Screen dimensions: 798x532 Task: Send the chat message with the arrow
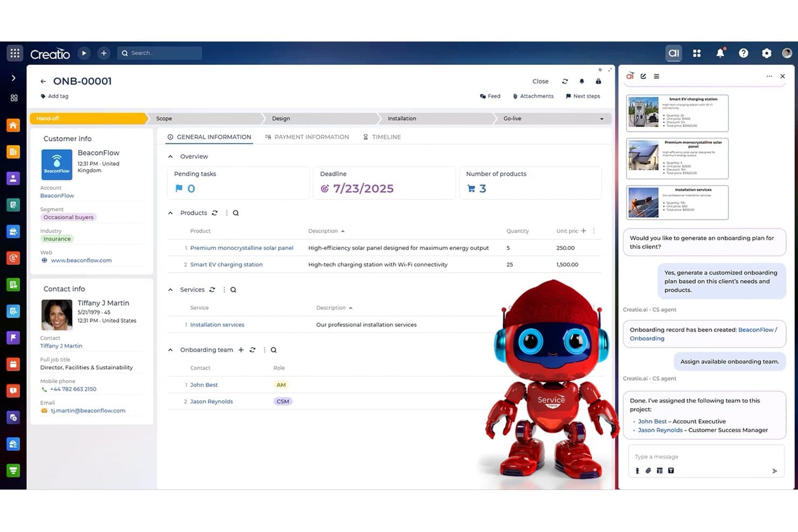[x=775, y=471]
